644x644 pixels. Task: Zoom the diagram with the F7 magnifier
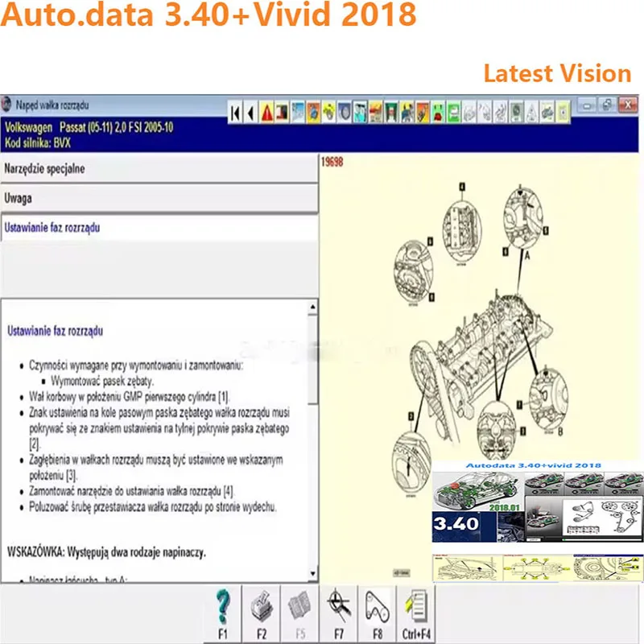pyautogui.click(x=339, y=614)
